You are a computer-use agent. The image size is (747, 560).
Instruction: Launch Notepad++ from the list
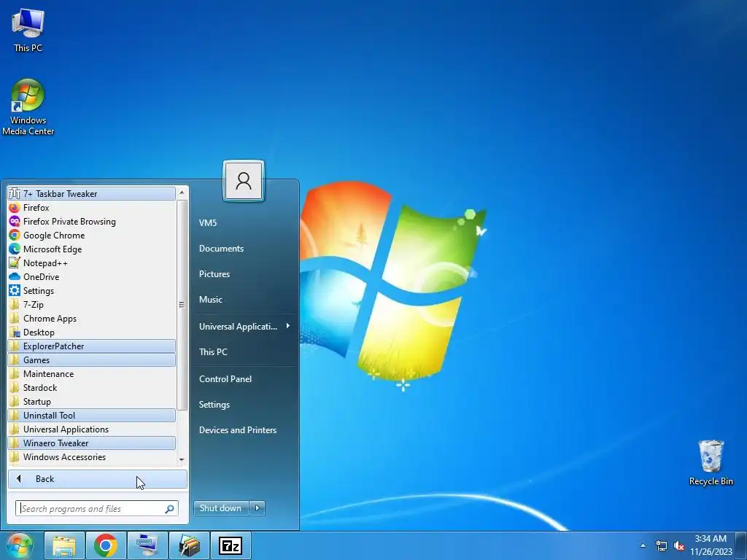click(91, 262)
